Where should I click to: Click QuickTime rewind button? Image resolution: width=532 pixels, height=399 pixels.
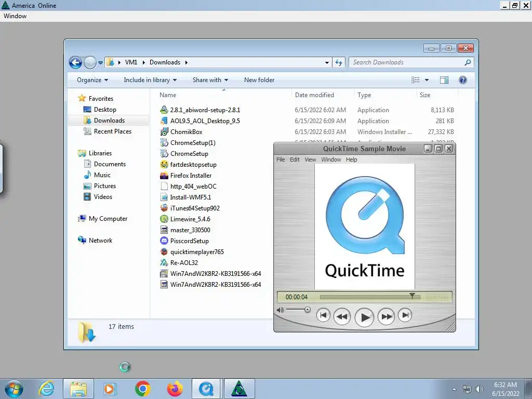pyautogui.click(x=342, y=316)
